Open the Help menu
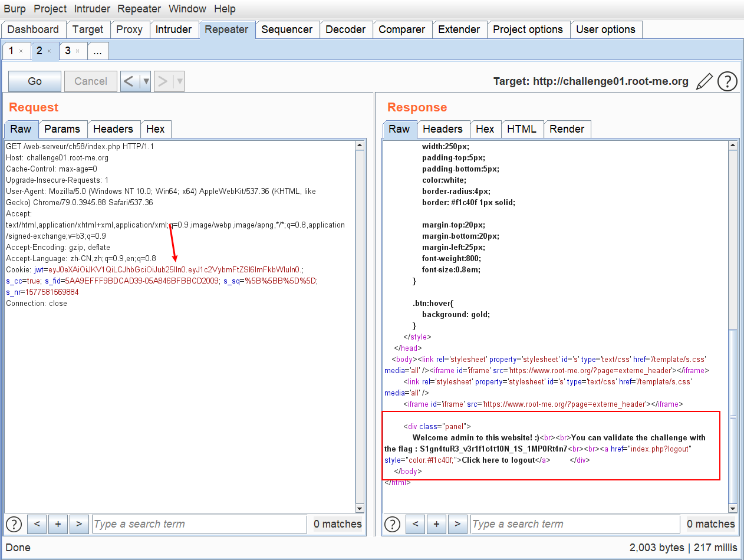This screenshot has width=744, height=560. (225, 9)
